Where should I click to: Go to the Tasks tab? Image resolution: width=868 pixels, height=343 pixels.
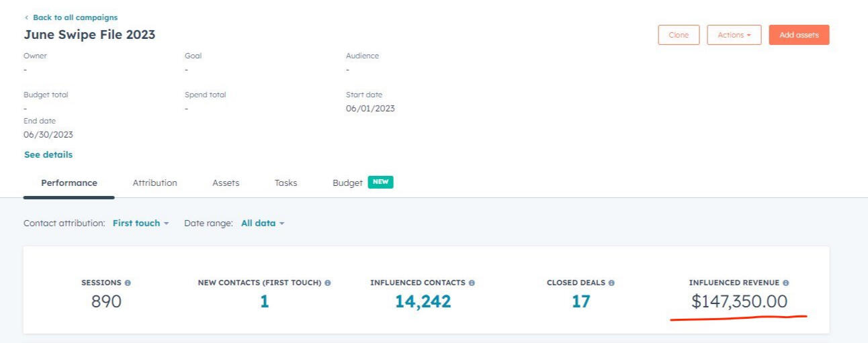pyautogui.click(x=286, y=183)
